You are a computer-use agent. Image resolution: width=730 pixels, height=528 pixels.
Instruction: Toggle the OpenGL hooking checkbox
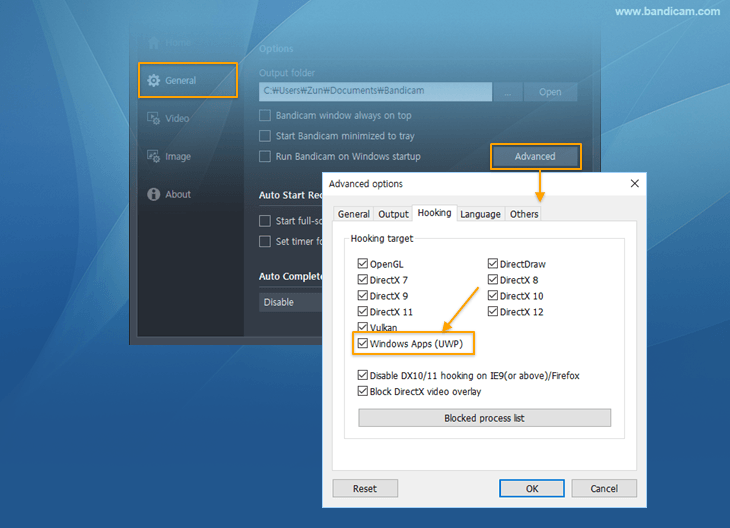click(x=363, y=264)
